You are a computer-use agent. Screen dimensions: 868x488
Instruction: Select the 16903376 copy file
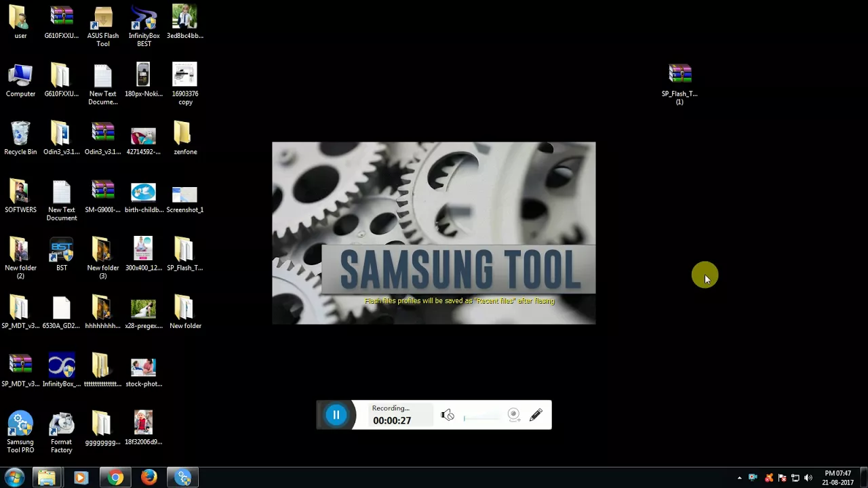coord(185,85)
